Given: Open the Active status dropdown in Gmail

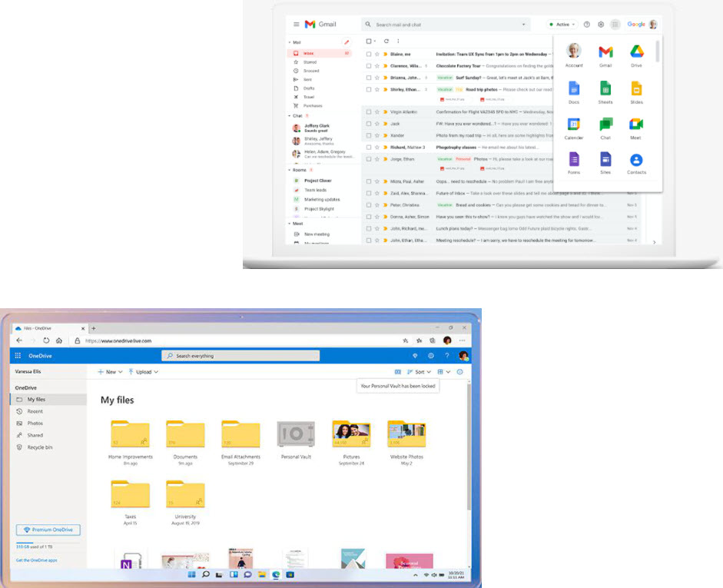Looking at the screenshot, I should (x=562, y=25).
